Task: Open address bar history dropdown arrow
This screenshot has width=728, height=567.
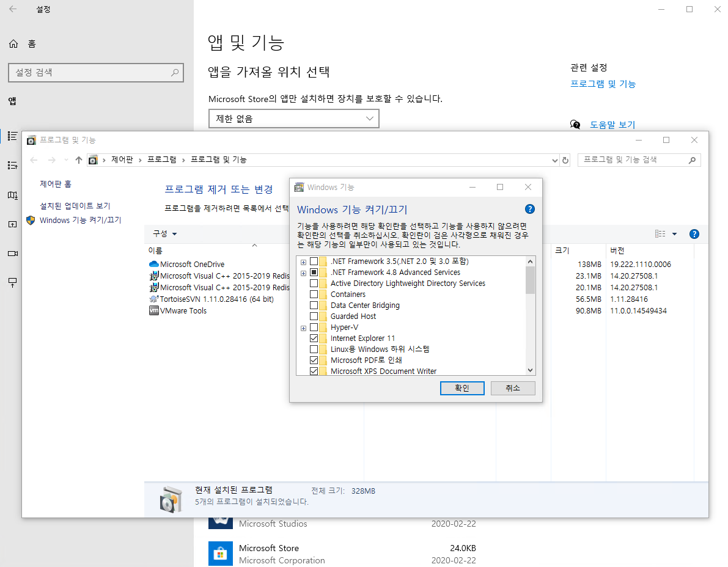Action: pos(555,160)
